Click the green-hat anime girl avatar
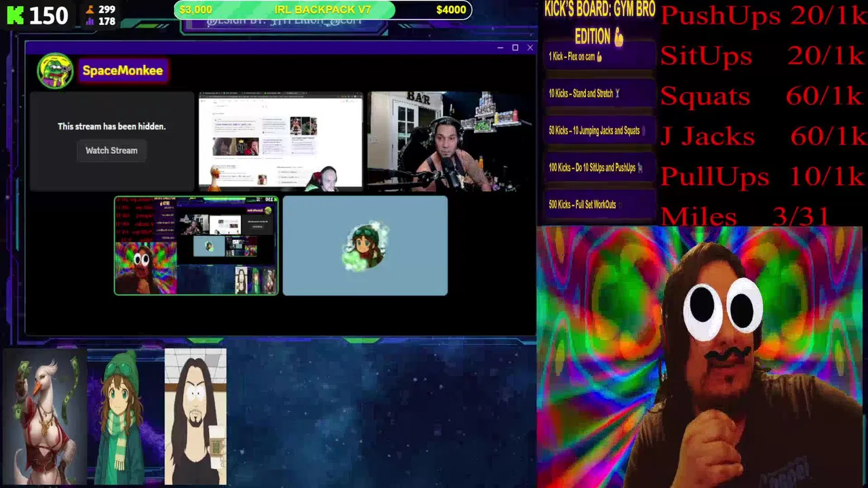The height and width of the screenshot is (488, 868). tap(124, 418)
